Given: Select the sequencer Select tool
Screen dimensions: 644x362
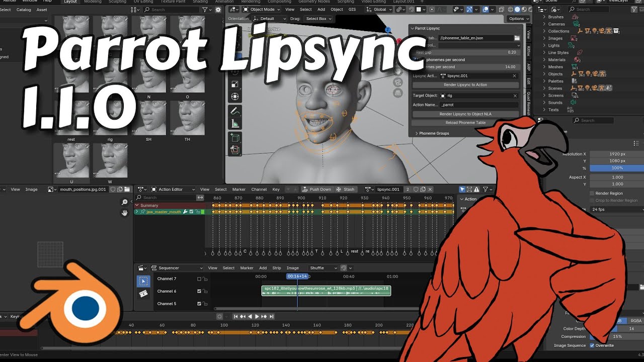Looking at the screenshot, I should pyautogui.click(x=143, y=282).
